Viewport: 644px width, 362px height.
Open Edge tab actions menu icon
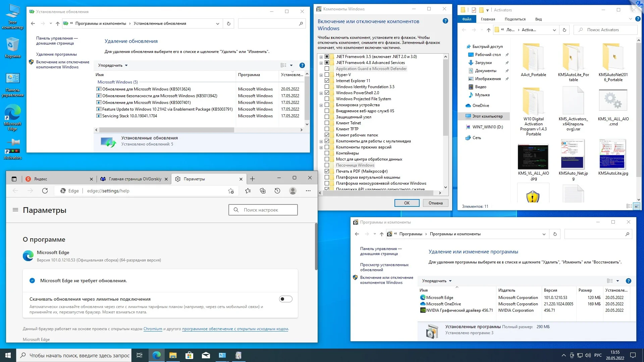pos(14,179)
